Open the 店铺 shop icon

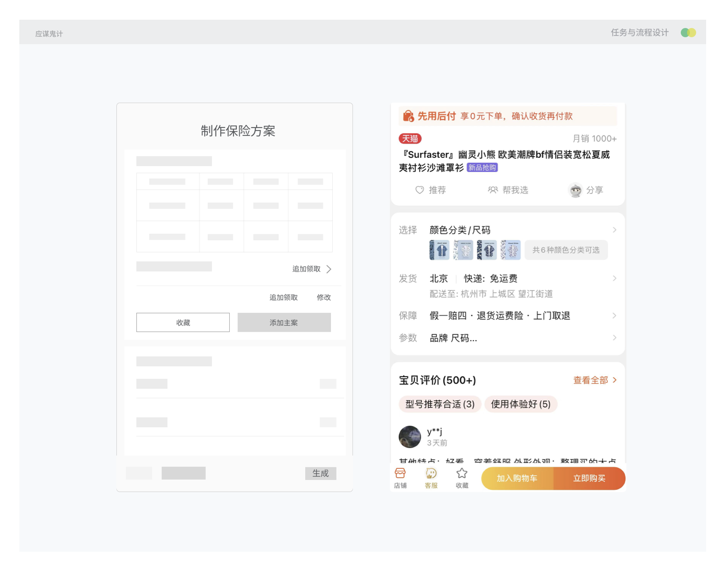point(400,474)
